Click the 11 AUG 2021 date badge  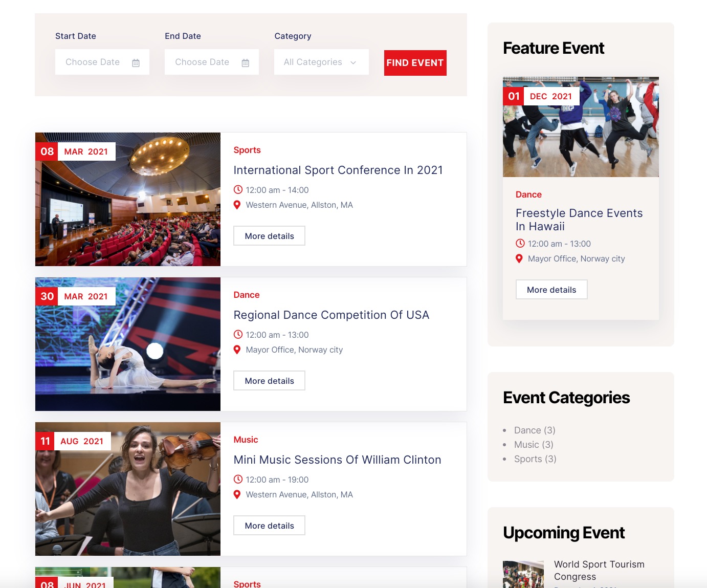click(73, 441)
